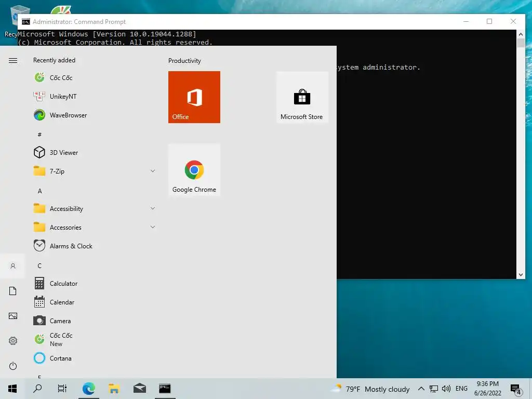This screenshot has height=399, width=532.
Task: Open WaveBrowser from Recently added
Action: 95,115
